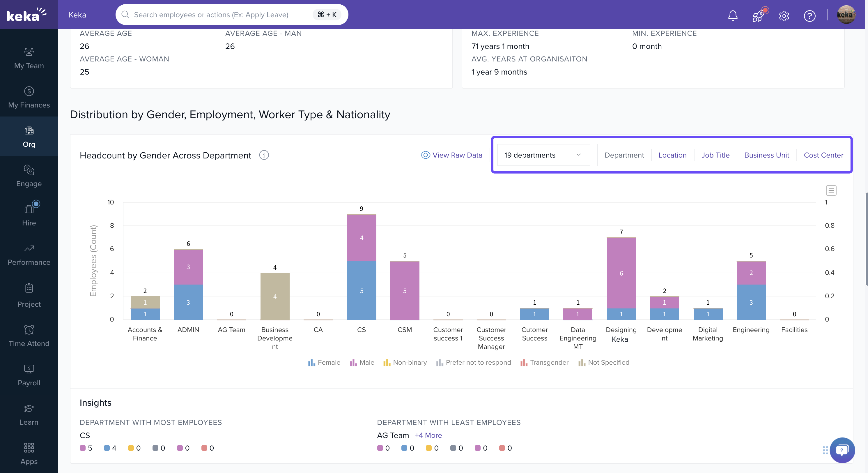Expand the 19 departments dropdown
Screen dimensions: 868x473
(543, 155)
